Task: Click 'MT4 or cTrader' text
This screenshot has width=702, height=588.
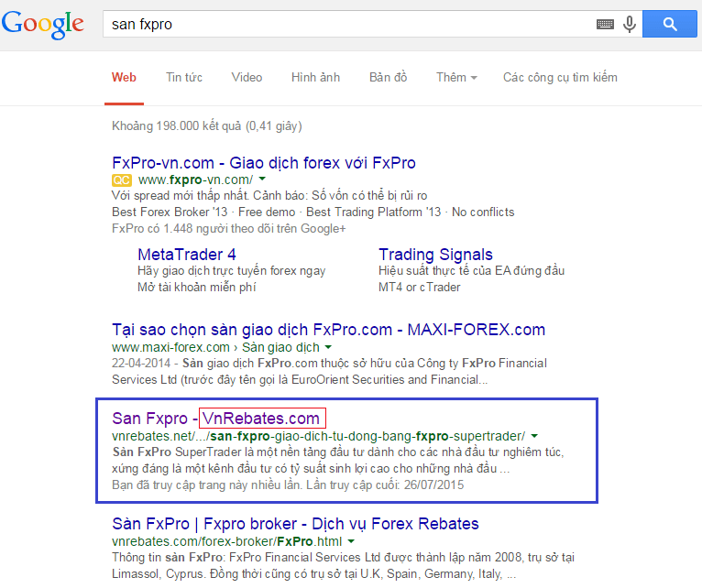Action: 420,288
